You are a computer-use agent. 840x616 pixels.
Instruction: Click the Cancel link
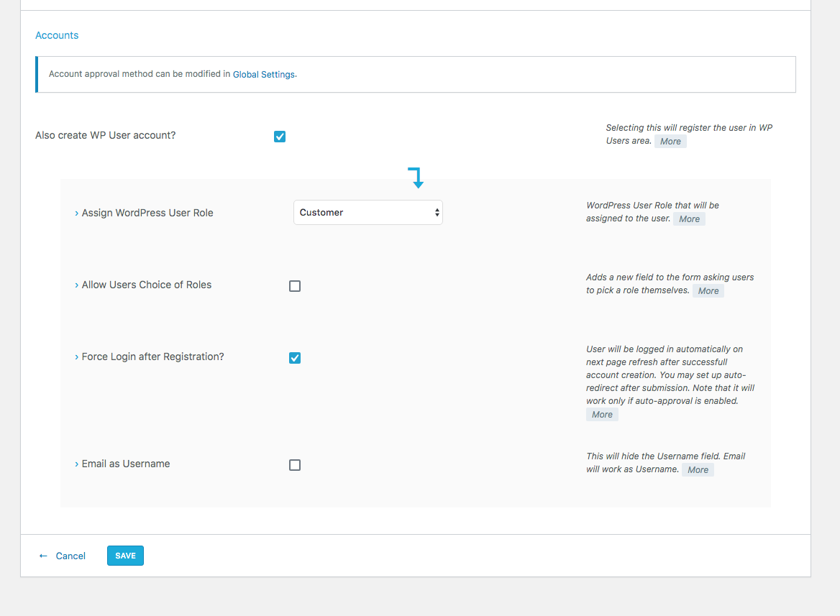[x=70, y=556]
